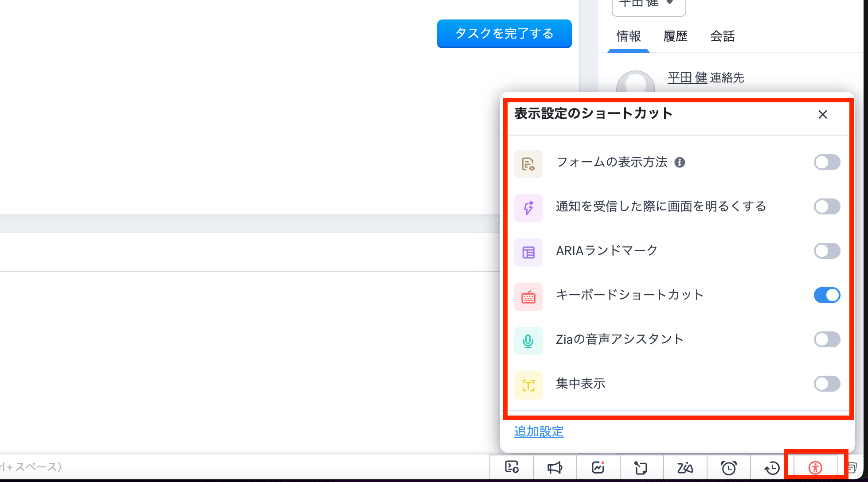Turn on 集中表示 toggle

tap(827, 384)
